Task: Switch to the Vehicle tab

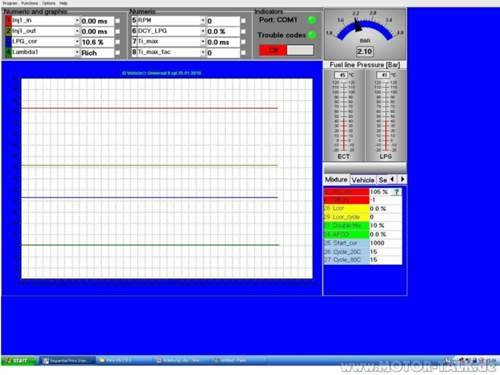Action: point(363,180)
